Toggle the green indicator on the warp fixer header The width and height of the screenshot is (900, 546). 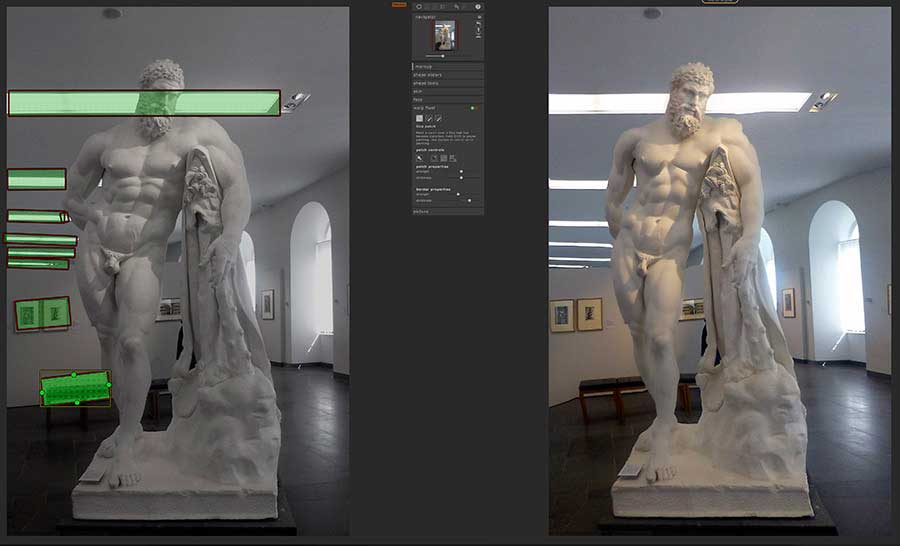(472, 108)
